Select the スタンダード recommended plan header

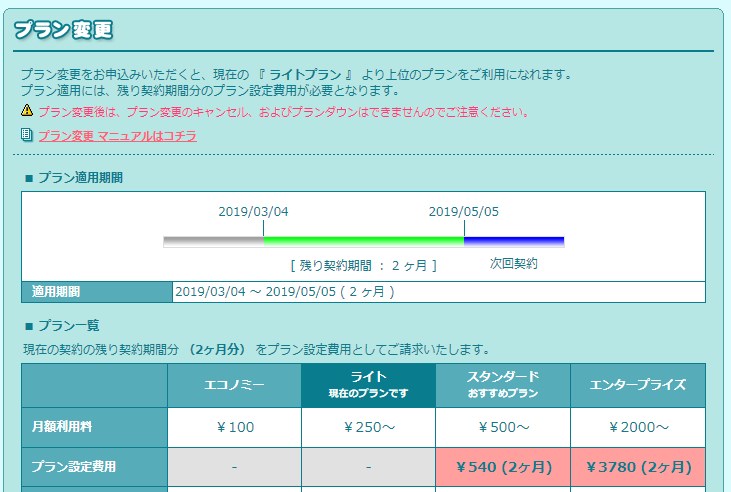pos(503,385)
